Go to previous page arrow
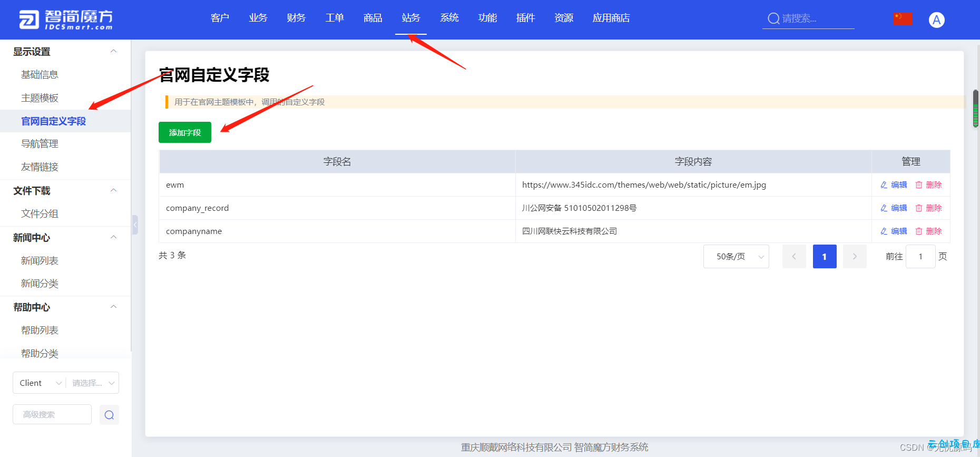The height and width of the screenshot is (457, 980). [x=794, y=257]
